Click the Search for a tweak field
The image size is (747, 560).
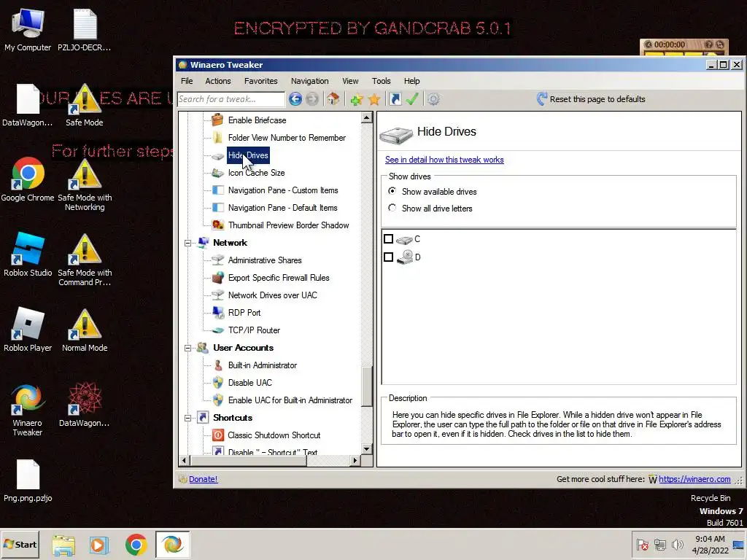point(231,99)
